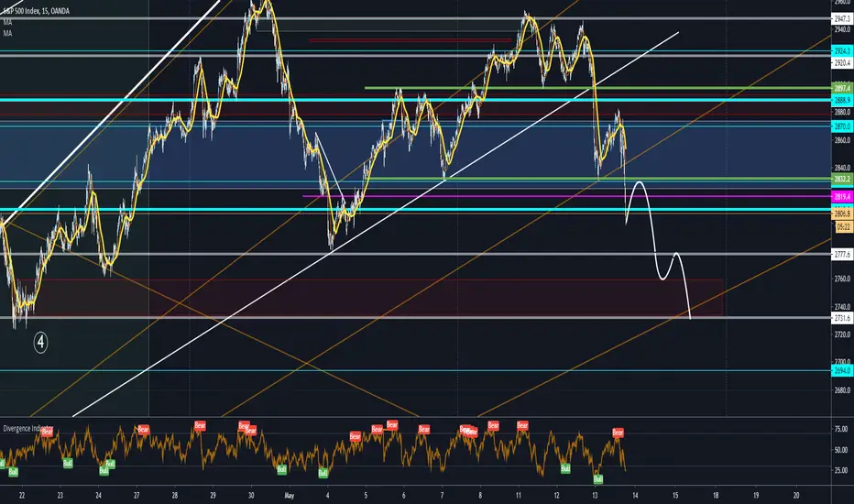Click date 7 on the time axis
This screenshot has width=854, height=504.
[x=443, y=495]
